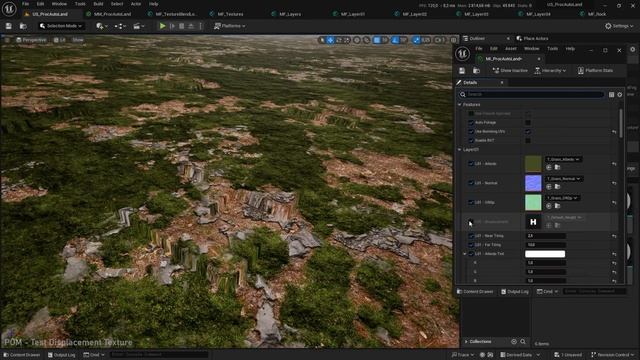Open the Build menu in main menu bar
This screenshot has height=360, width=640.
click(x=98, y=4)
